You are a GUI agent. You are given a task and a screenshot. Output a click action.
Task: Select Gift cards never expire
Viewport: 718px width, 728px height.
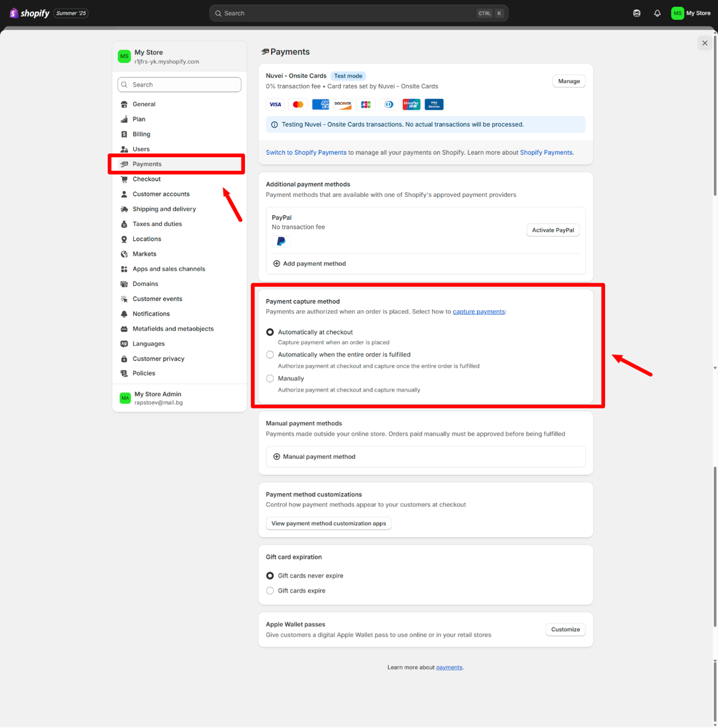270,576
